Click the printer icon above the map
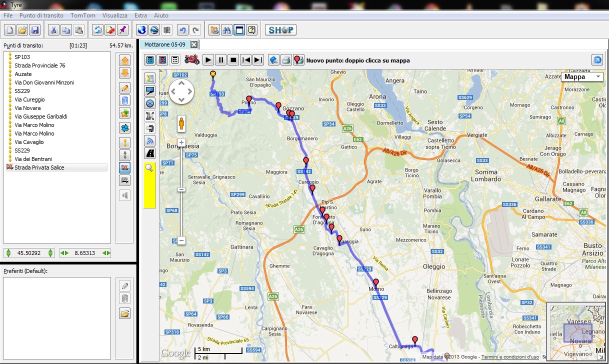This screenshot has height=364, width=609. click(286, 60)
